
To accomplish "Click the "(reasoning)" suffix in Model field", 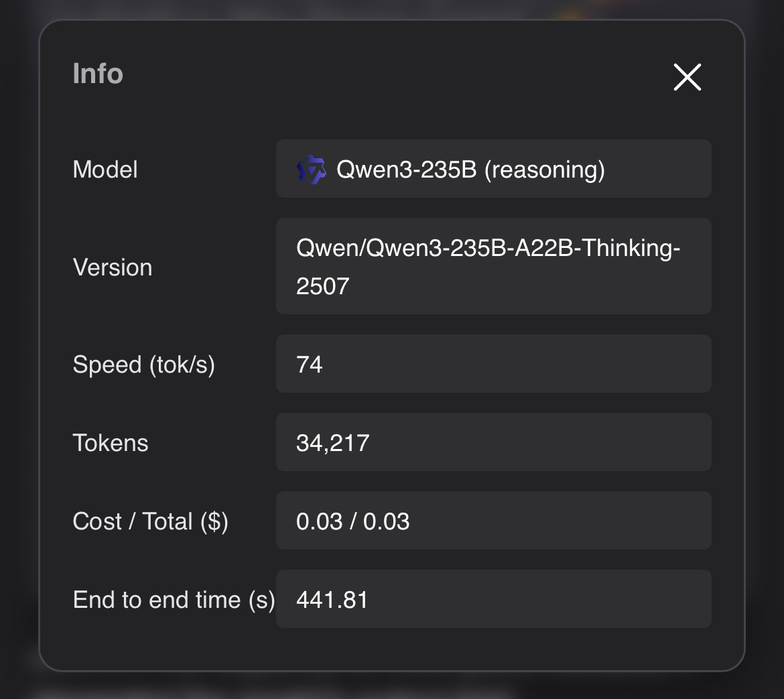I will click(544, 170).
